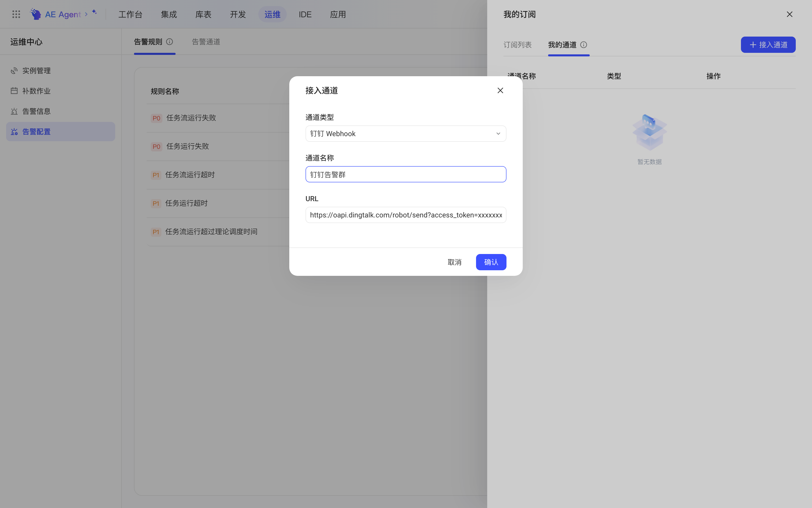Switch to the 我的通道 tab
Viewport: 812px width, 508px height.
coord(562,45)
